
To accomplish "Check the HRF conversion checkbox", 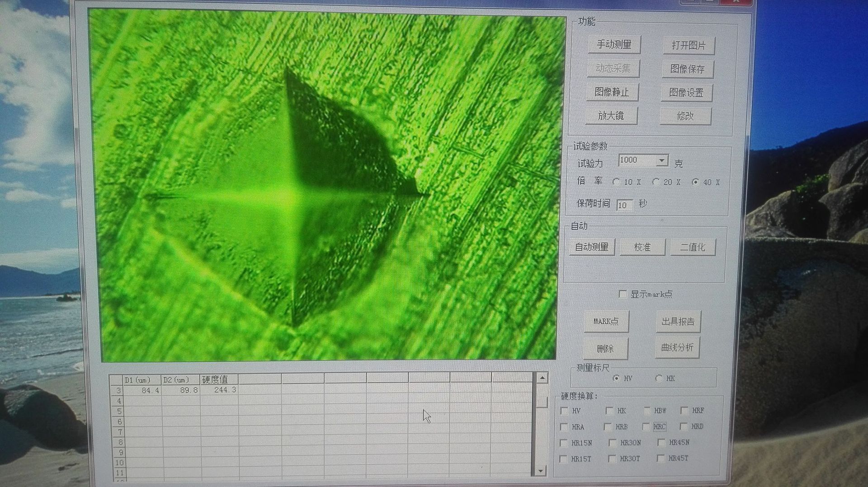I will pos(684,410).
